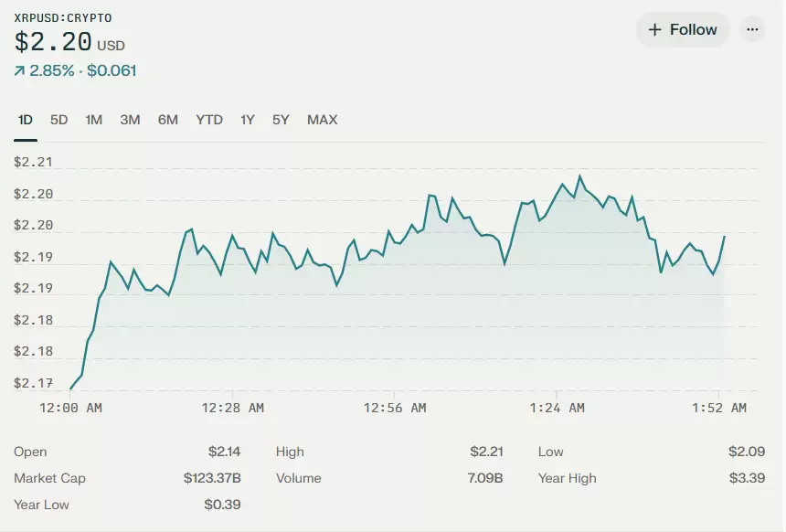
Task: Switch to the 5D time range
Action: tap(59, 120)
